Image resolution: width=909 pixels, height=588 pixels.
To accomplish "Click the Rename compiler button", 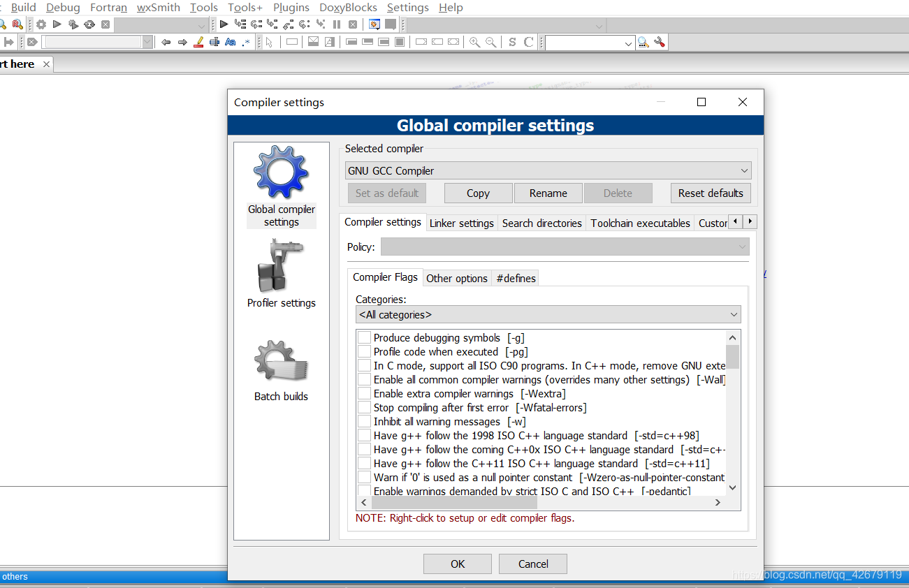I will (548, 193).
